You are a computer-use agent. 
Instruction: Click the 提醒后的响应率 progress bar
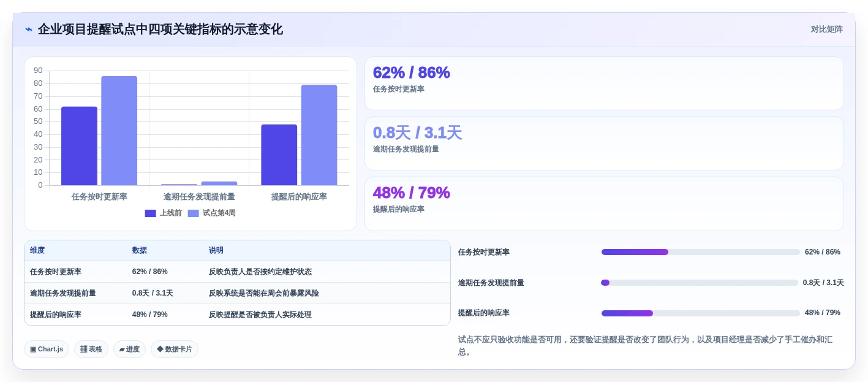(700, 313)
